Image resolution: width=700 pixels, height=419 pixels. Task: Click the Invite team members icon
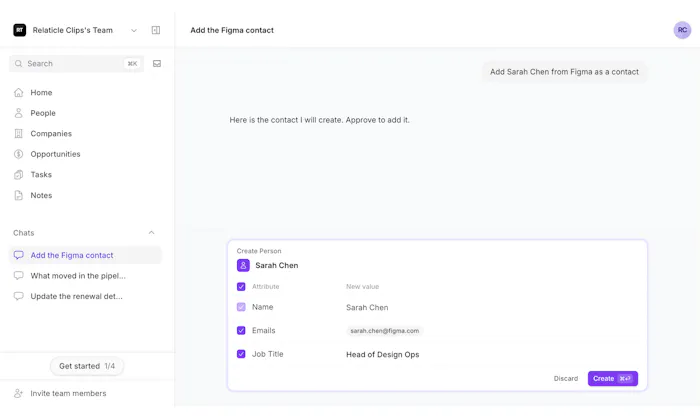[x=18, y=393]
